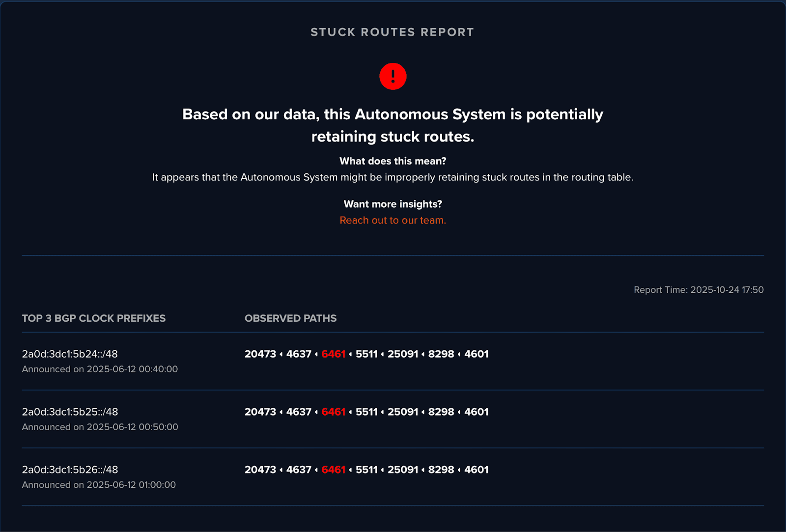This screenshot has height=532, width=786.
Task: Click AS 25091 in the third observed path
Action: click(x=403, y=470)
